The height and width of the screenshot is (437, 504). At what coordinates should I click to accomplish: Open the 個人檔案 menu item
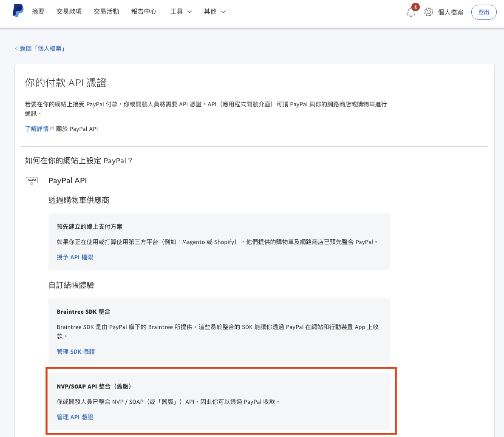[450, 12]
